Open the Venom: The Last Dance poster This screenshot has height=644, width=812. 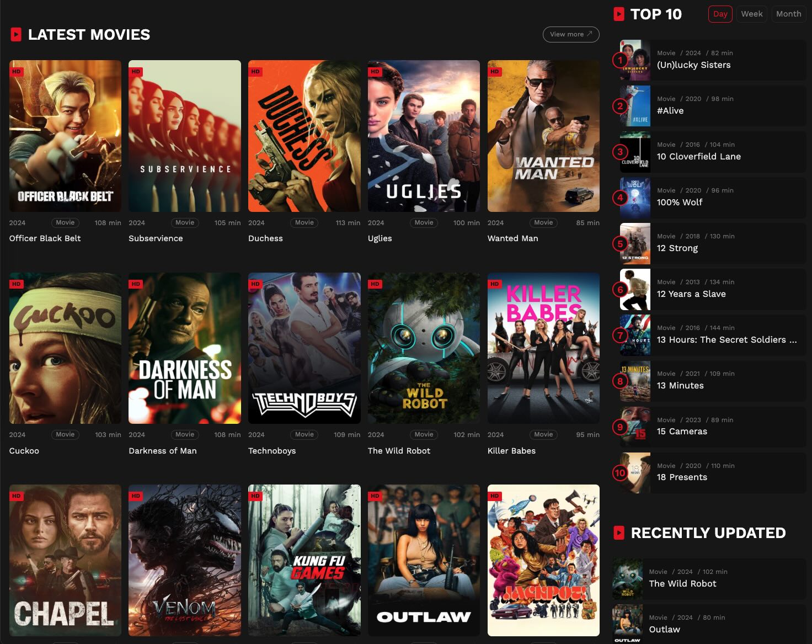click(x=184, y=561)
